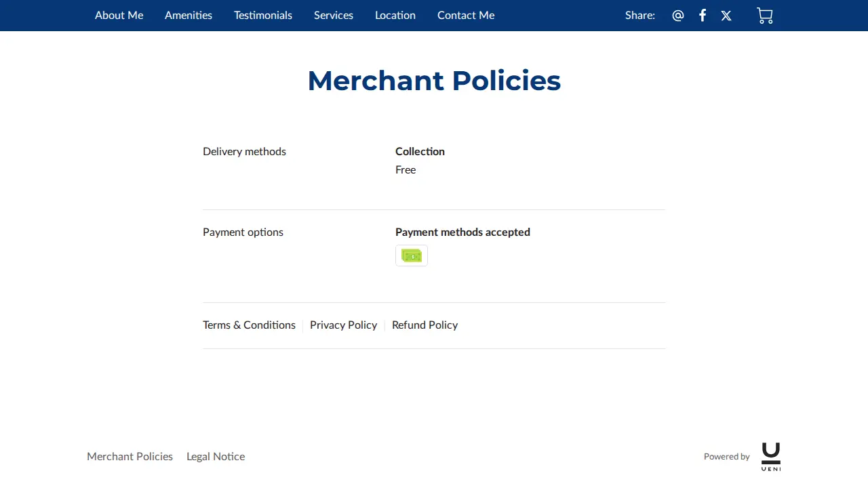The height and width of the screenshot is (488, 868).
Task: Select the Collection delivery text
Action: (420, 152)
